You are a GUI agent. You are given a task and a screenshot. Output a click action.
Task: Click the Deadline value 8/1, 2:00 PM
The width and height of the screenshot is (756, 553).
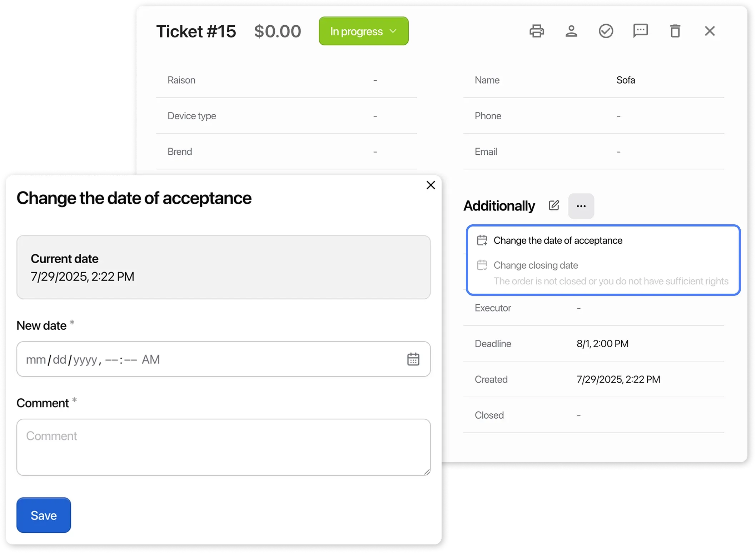(x=602, y=344)
